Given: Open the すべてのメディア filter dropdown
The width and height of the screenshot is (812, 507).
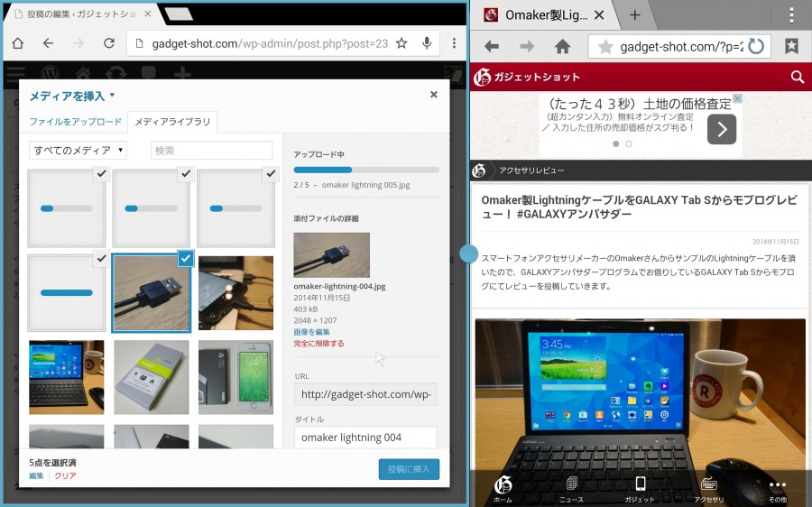Looking at the screenshot, I should 78,150.
